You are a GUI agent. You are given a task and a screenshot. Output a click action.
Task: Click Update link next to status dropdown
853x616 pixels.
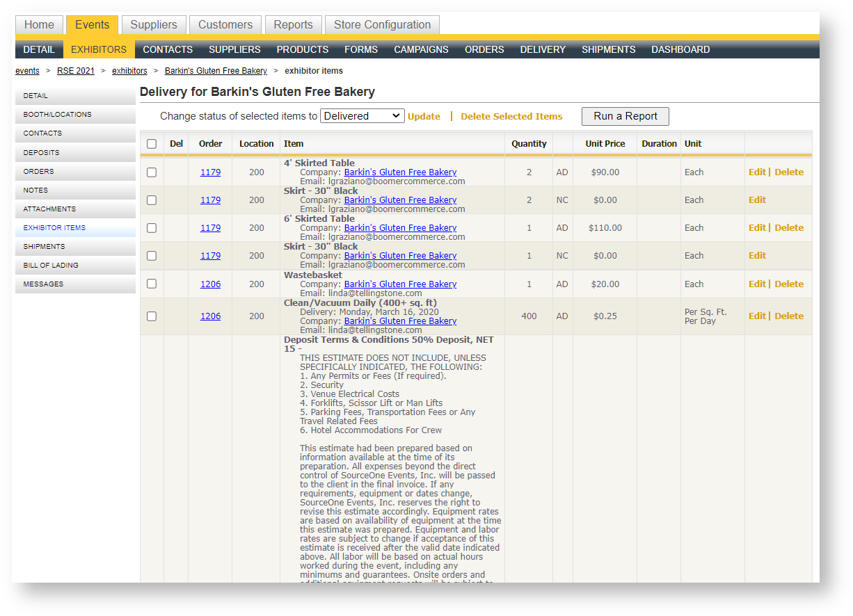tap(424, 117)
